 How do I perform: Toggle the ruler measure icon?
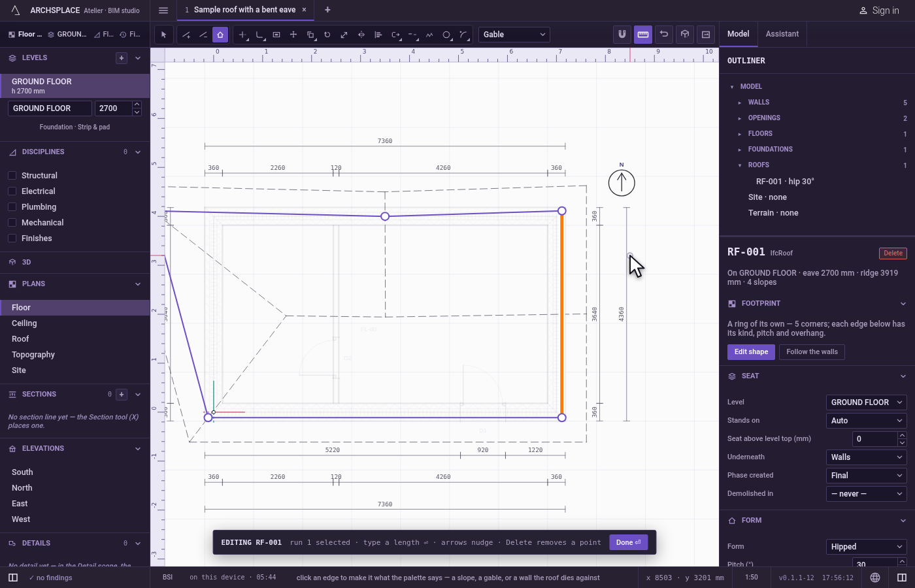tap(643, 35)
